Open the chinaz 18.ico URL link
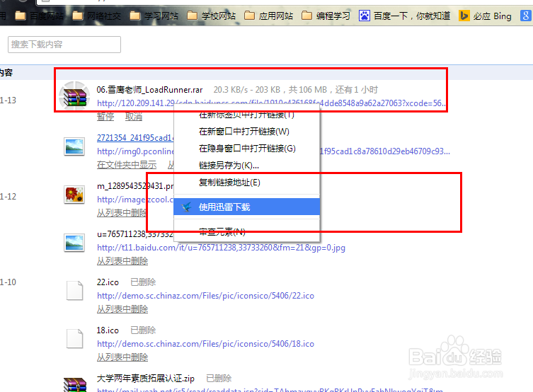The image size is (533, 392). (205, 344)
